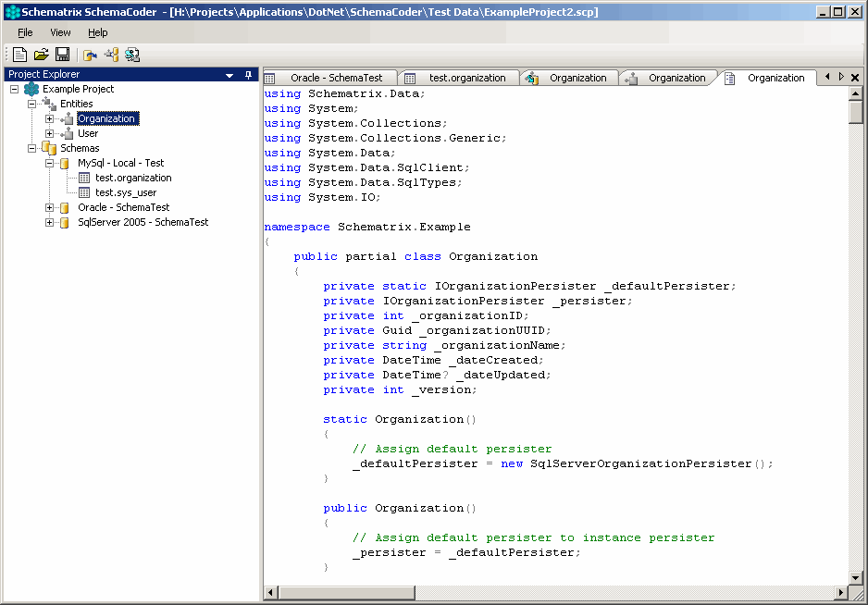868x605 pixels.
Task: Click the SqlServer 2005 - SchemaTest database icon
Action: pyautogui.click(x=65, y=222)
